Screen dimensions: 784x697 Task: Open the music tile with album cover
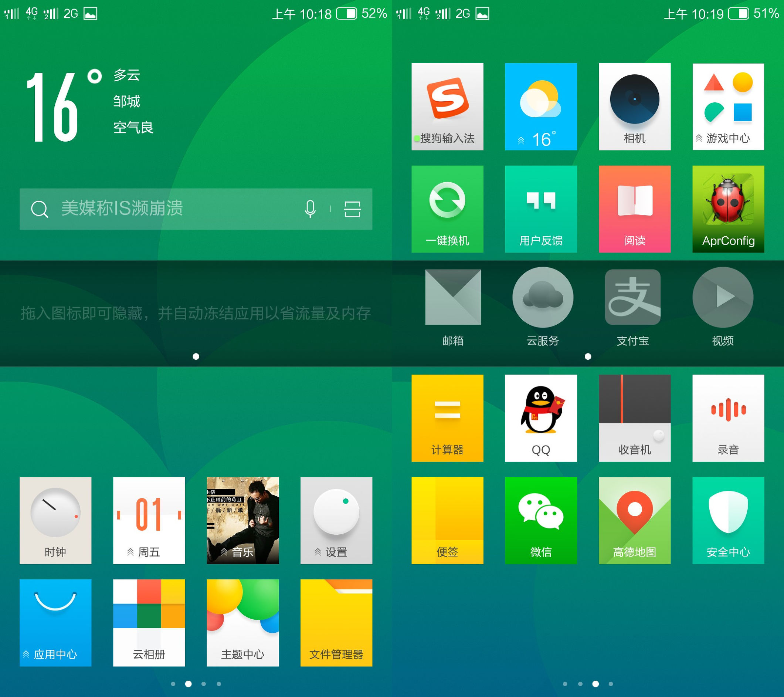coord(242,520)
